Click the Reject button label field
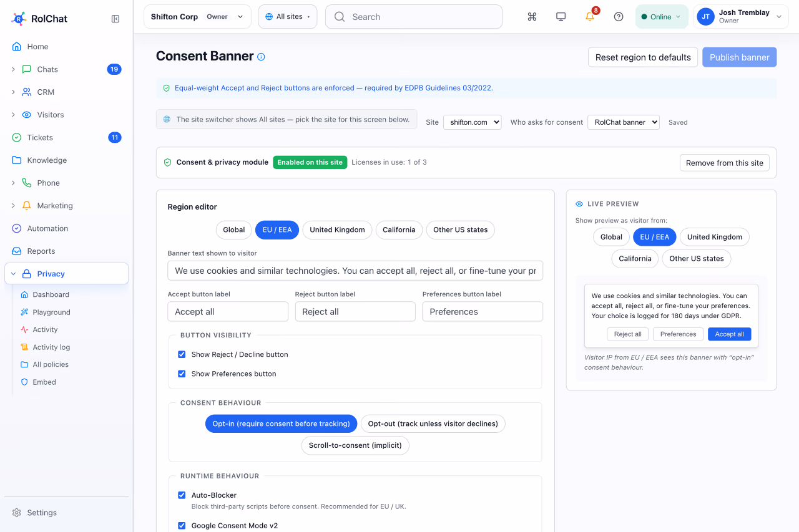 click(355, 311)
